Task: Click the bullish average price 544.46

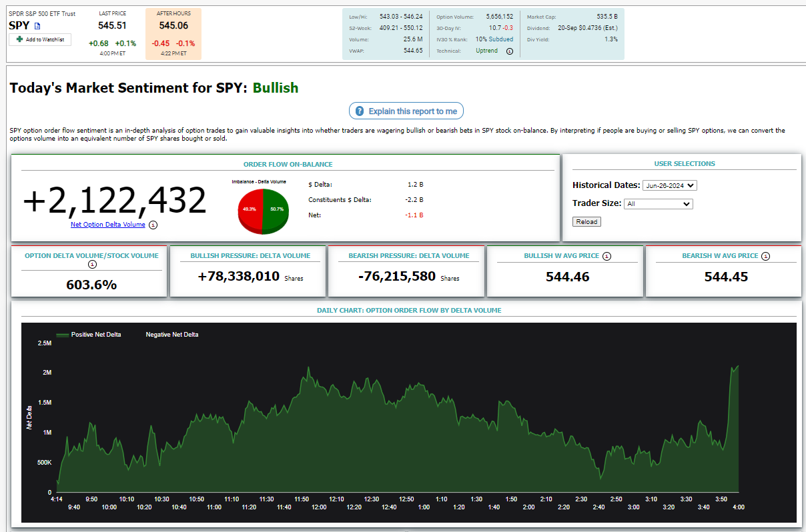Action: [567, 277]
